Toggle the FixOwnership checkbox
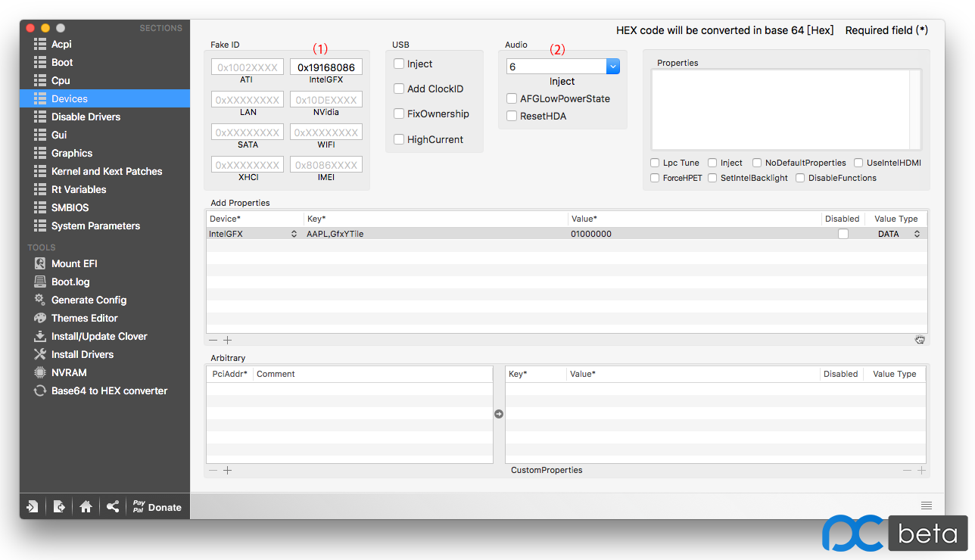Viewport: 975px width, 560px height. point(399,114)
